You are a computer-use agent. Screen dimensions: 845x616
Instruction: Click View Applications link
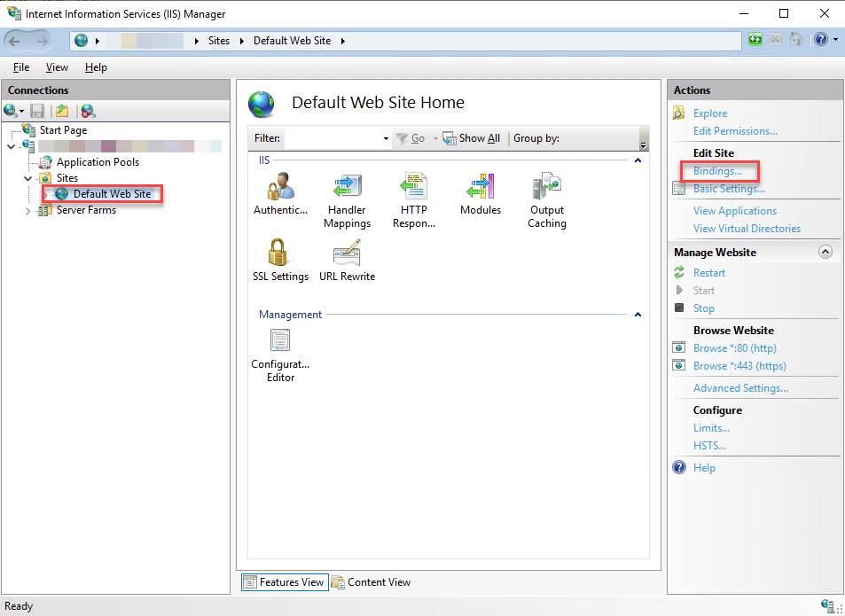point(734,211)
